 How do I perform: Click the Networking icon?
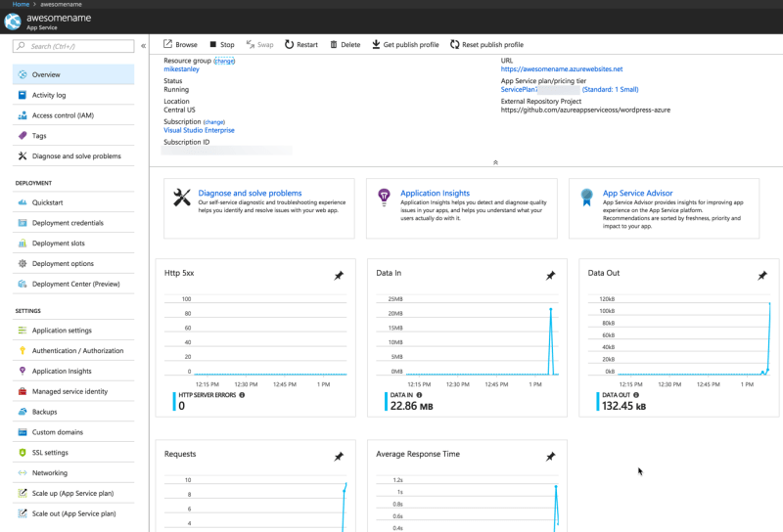23,473
